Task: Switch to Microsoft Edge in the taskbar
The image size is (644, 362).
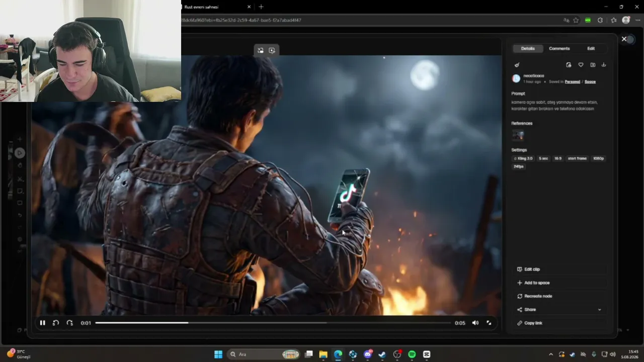Action: [338, 354]
